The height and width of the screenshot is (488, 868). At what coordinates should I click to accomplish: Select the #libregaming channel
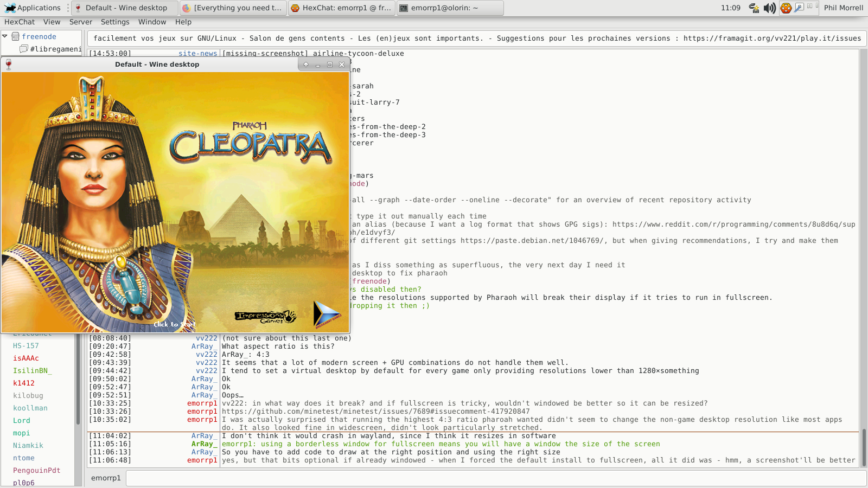pyautogui.click(x=56, y=49)
